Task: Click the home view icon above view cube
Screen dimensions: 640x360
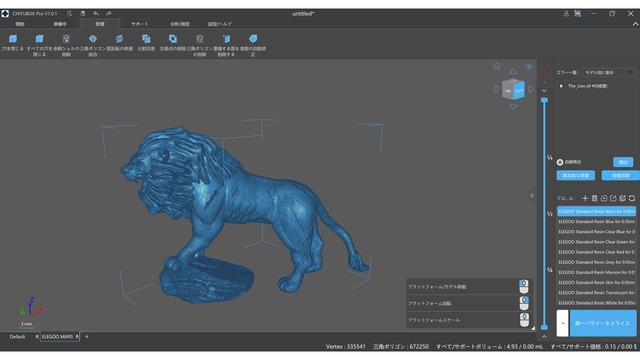Action: [496, 66]
